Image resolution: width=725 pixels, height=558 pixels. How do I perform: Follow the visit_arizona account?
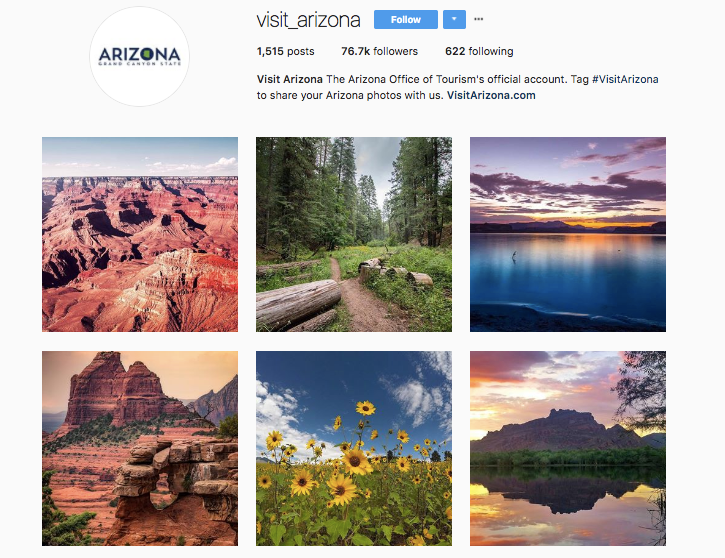pyautogui.click(x=406, y=19)
